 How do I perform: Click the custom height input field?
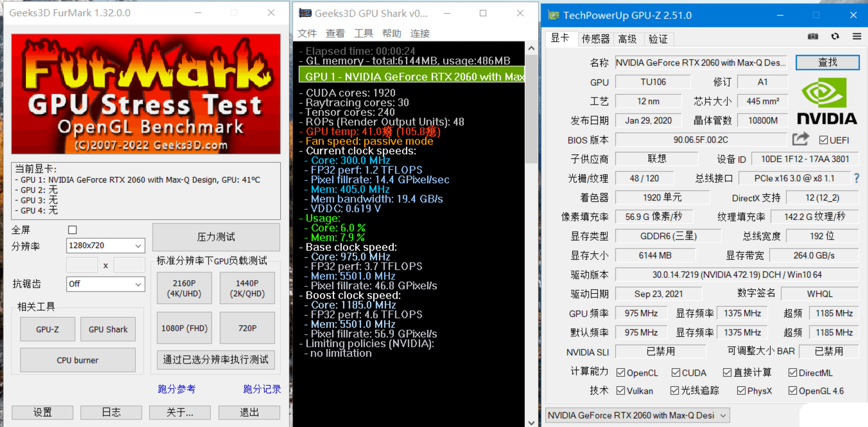129,266
